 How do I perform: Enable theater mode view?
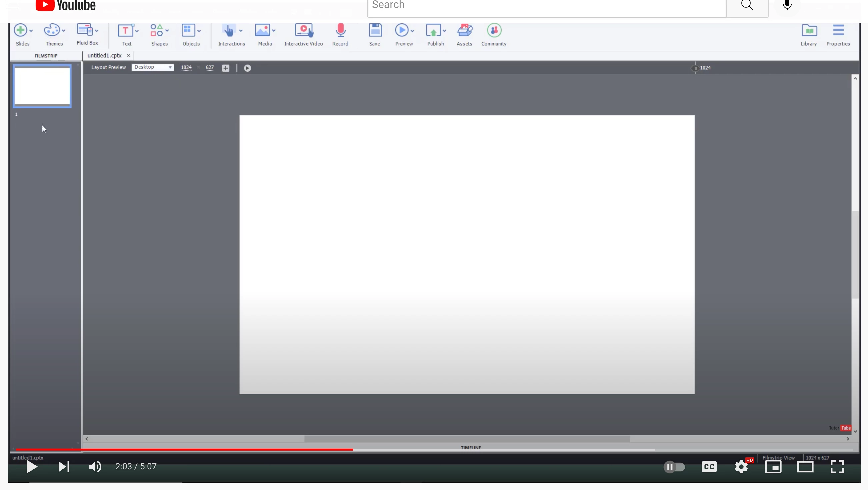805,467
